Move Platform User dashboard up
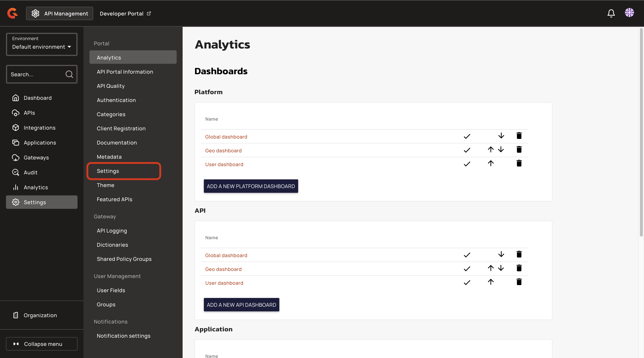 tap(490, 163)
